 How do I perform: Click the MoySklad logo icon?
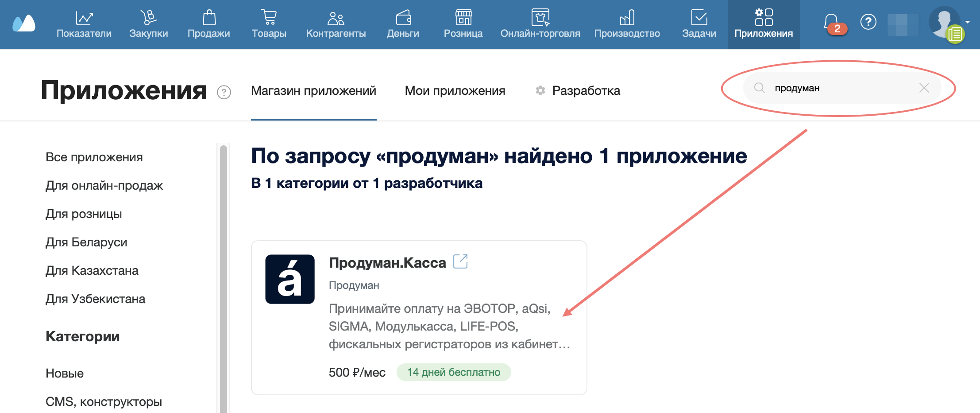point(24,23)
